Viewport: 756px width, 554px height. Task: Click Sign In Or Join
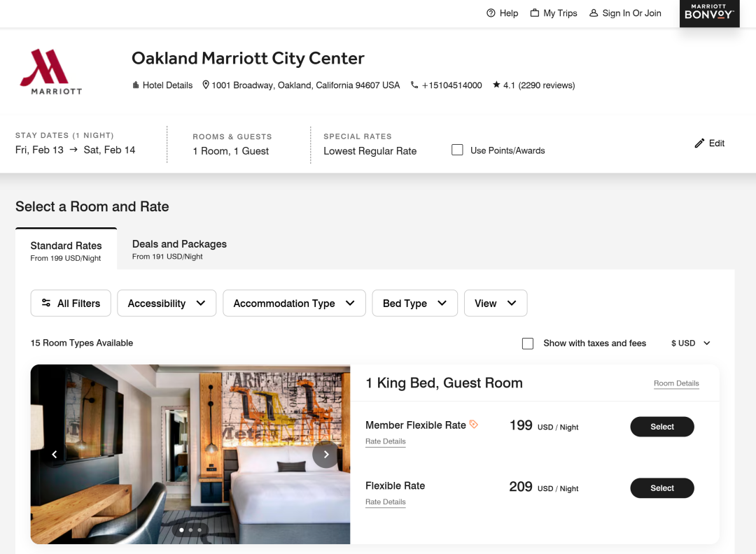(625, 13)
